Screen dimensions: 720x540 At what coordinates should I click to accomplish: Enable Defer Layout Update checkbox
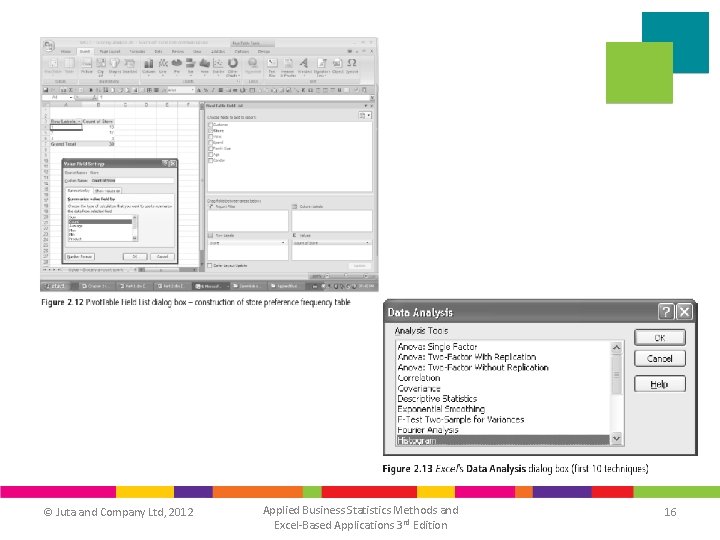pyautogui.click(x=210, y=265)
